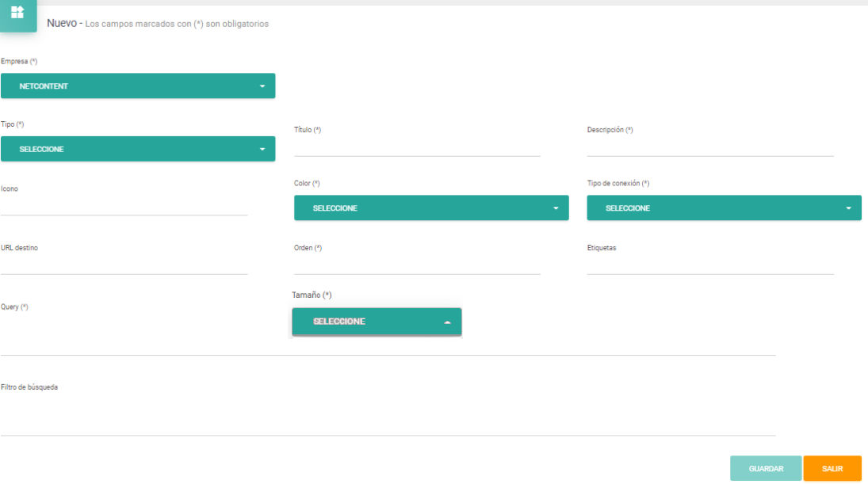Select the Icono input field

[x=124, y=206]
